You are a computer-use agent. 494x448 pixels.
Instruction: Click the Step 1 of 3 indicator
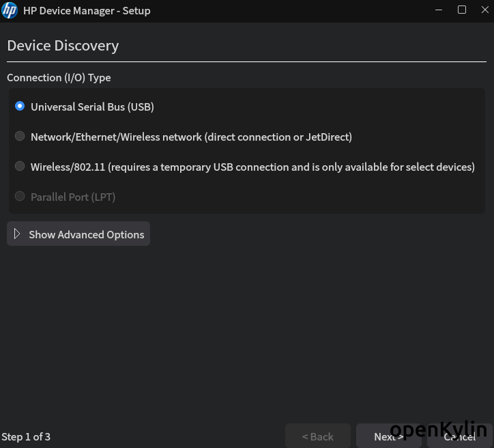(x=26, y=436)
